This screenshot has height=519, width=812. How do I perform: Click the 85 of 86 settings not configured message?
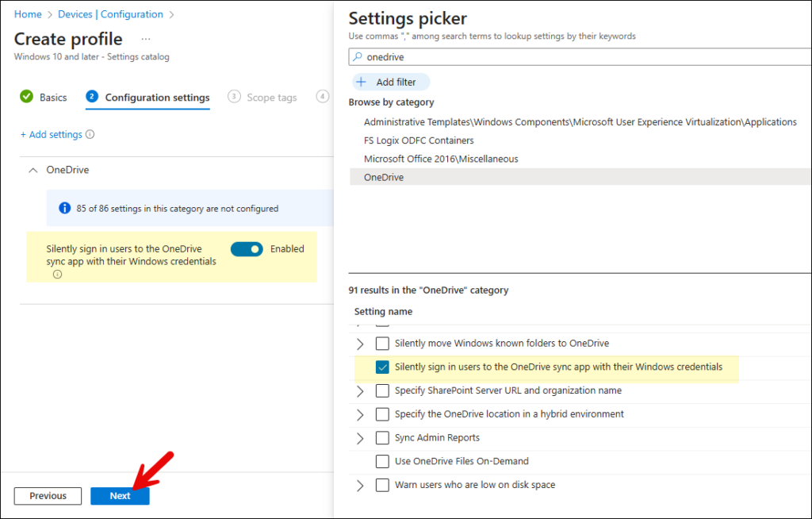coord(178,209)
